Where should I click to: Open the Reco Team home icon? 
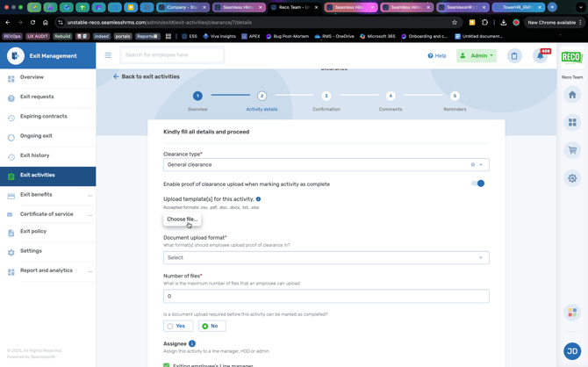[x=572, y=95]
